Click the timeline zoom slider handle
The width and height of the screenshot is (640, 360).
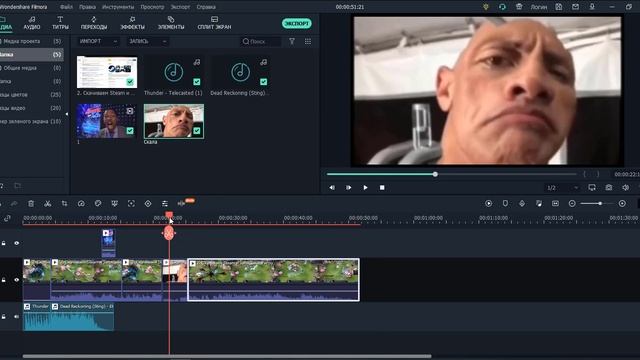coord(600,203)
